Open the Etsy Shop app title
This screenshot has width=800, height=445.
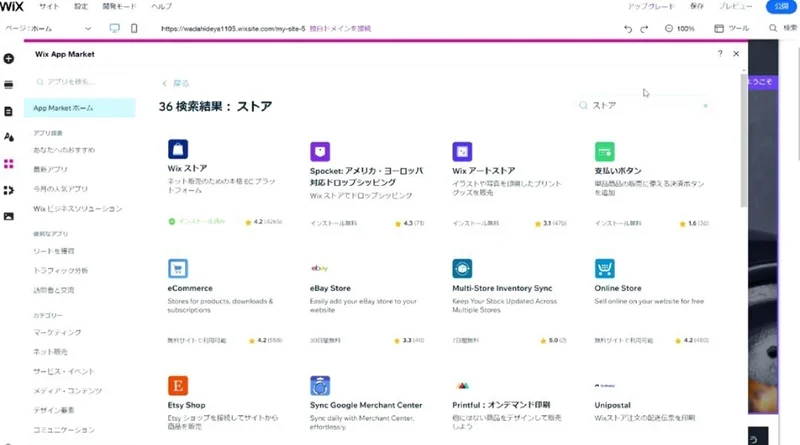186,405
